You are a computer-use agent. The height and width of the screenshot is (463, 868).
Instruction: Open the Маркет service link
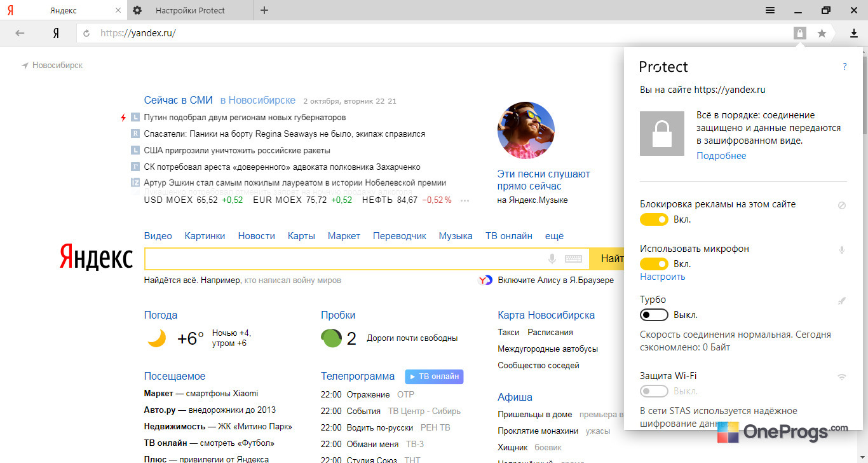(344, 236)
